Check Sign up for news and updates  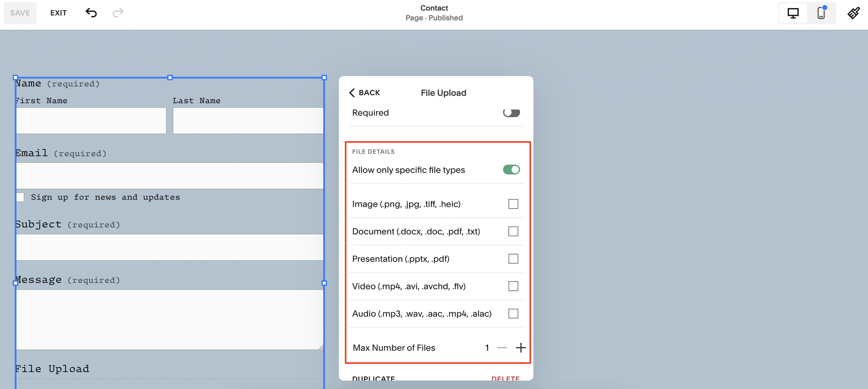(x=20, y=197)
